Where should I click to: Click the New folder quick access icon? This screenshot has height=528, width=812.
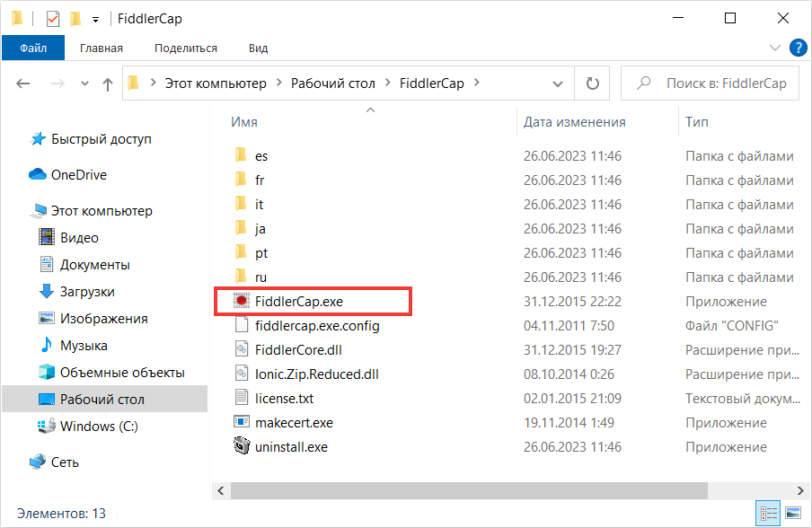click(x=75, y=19)
